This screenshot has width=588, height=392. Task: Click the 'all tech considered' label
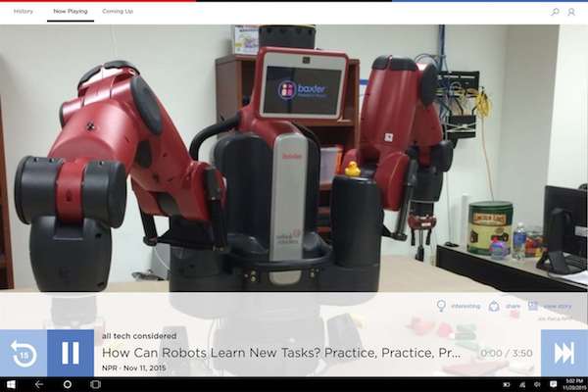(x=139, y=336)
